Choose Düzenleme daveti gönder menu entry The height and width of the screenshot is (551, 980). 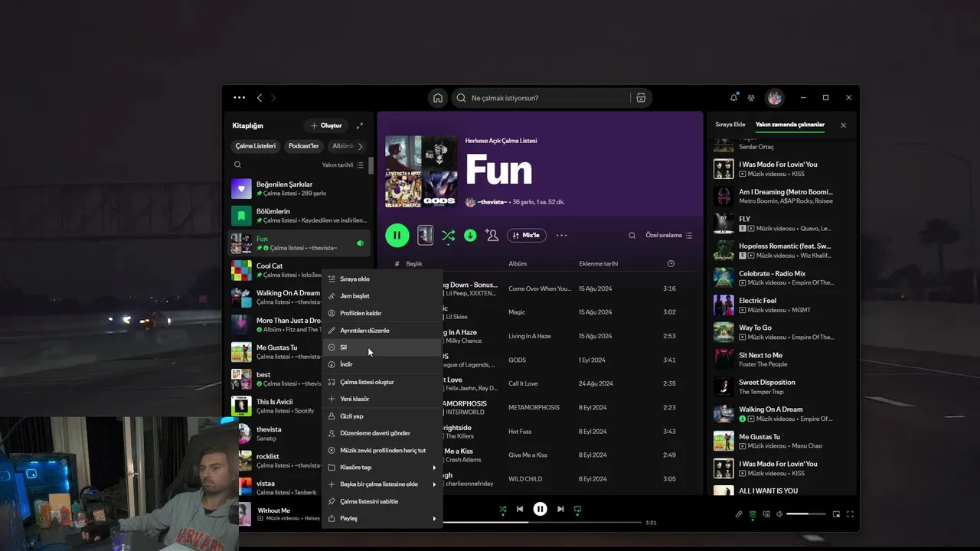(382, 433)
